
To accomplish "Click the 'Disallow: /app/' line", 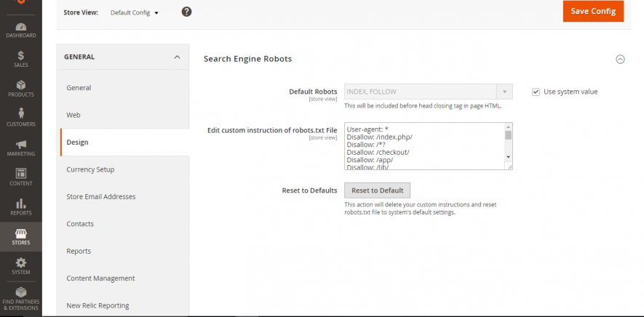I will pos(370,160).
